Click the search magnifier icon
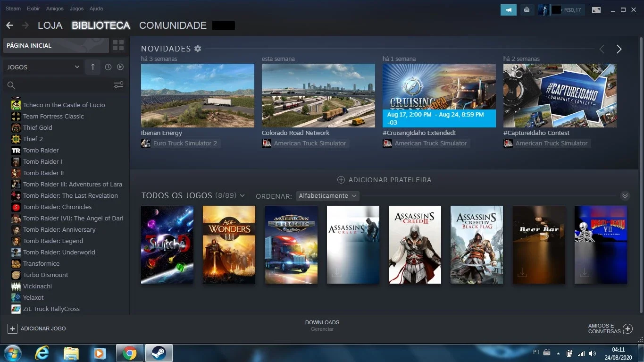This screenshot has height=362, width=644. point(11,85)
